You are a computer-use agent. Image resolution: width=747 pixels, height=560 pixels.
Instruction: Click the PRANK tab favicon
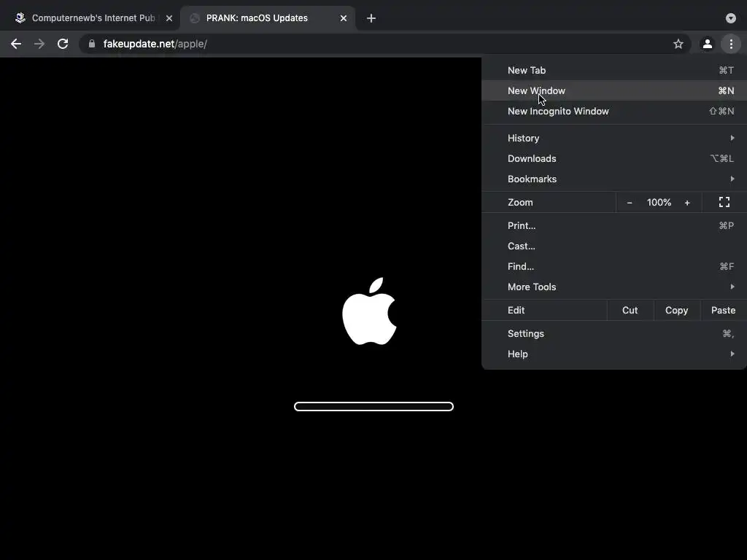point(194,18)
